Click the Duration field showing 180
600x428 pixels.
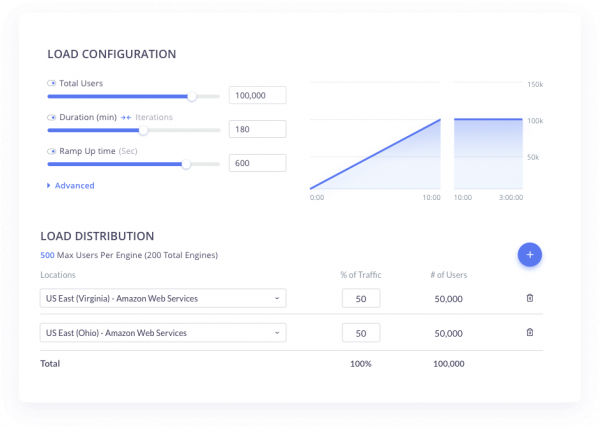257,129
